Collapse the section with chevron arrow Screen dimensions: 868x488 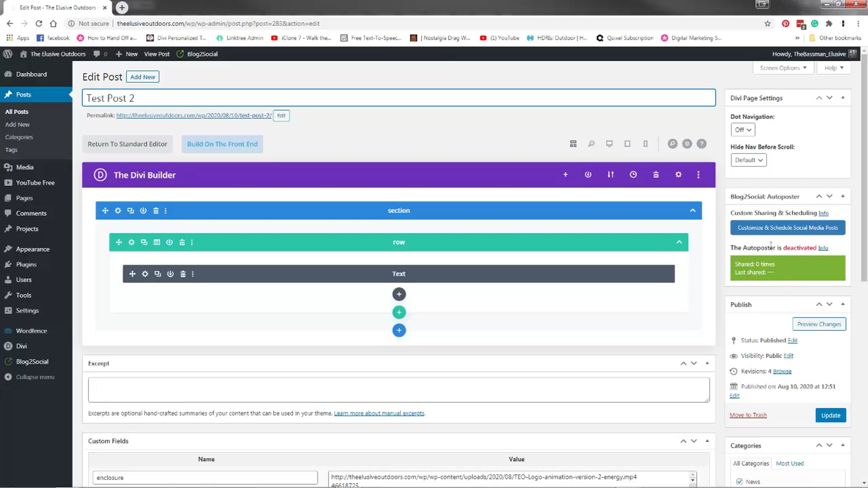tap(693, 210)
